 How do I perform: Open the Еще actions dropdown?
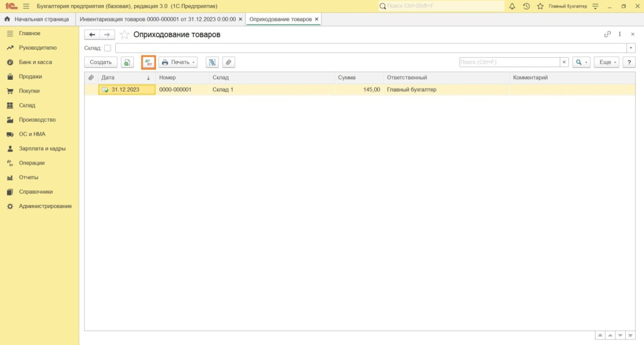click(607, 62)
